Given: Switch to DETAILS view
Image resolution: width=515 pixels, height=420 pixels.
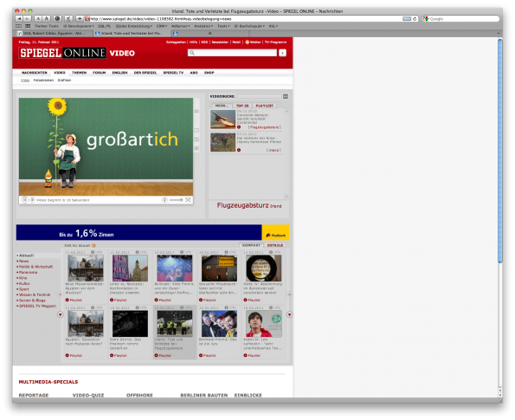Looking at the screenshot, I should pos(275,245).
